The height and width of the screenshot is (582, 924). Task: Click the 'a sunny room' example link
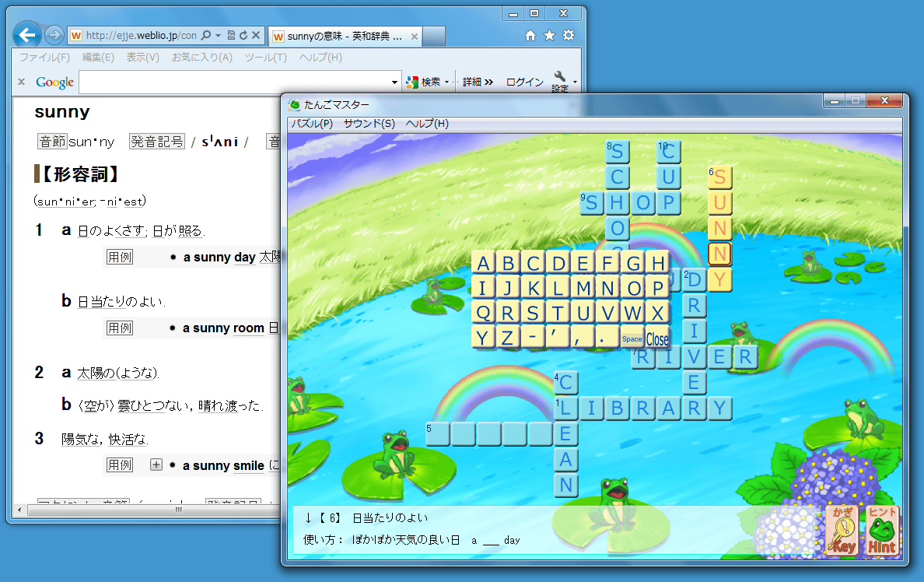point(223,328)
